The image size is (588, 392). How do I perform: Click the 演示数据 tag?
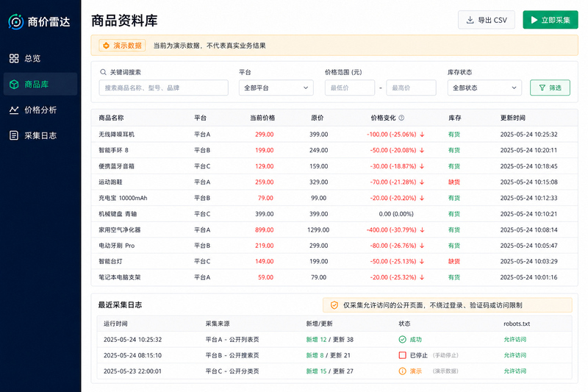click(x=122, y=46)
